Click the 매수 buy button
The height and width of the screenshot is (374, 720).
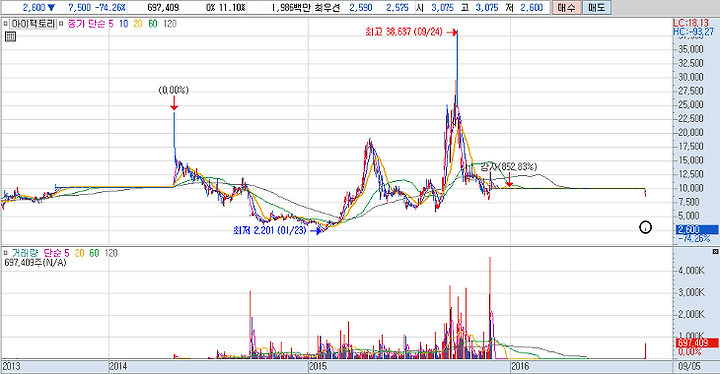click(x=566, y=7)
